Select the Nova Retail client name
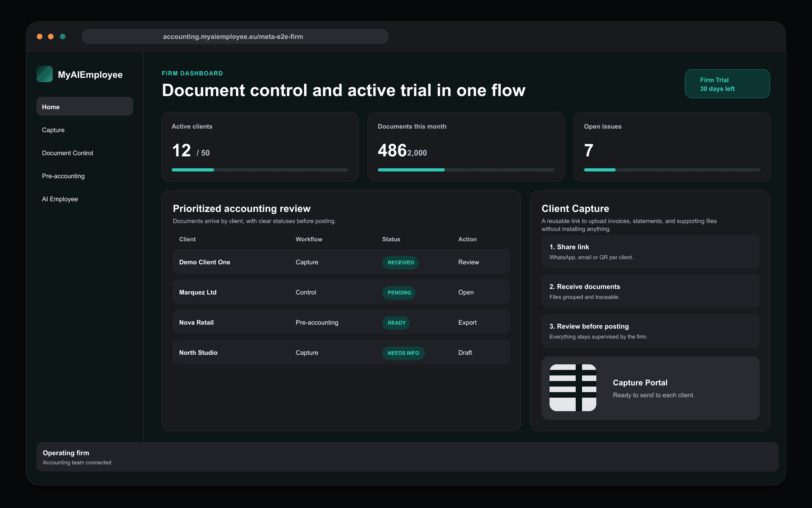The width and height of the screenshot is (812, 508). click(x=196, y=323)
